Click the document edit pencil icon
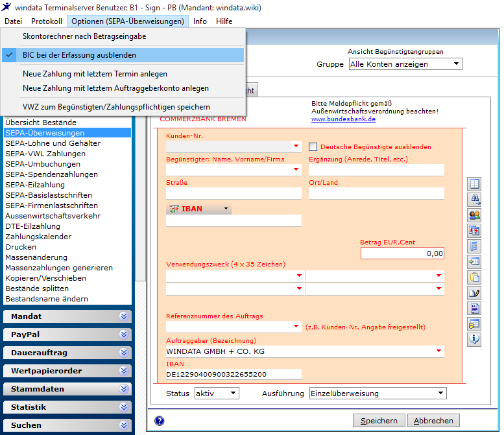Viewport: 504px width, 435px height. [x=474, y=293]
